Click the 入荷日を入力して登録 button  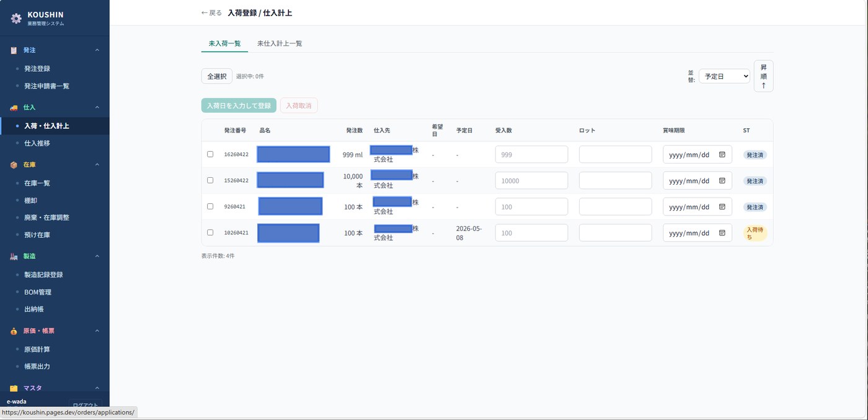point(239,105)
